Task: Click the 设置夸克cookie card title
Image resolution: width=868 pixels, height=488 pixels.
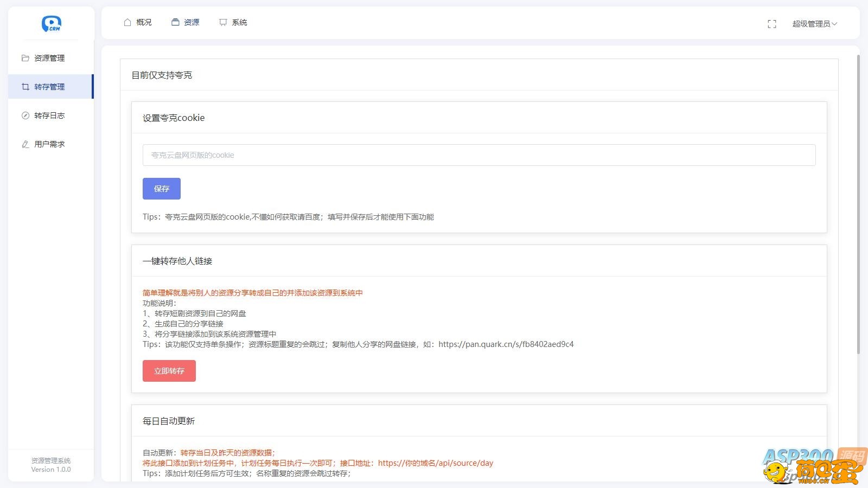Action: point(174,118)
